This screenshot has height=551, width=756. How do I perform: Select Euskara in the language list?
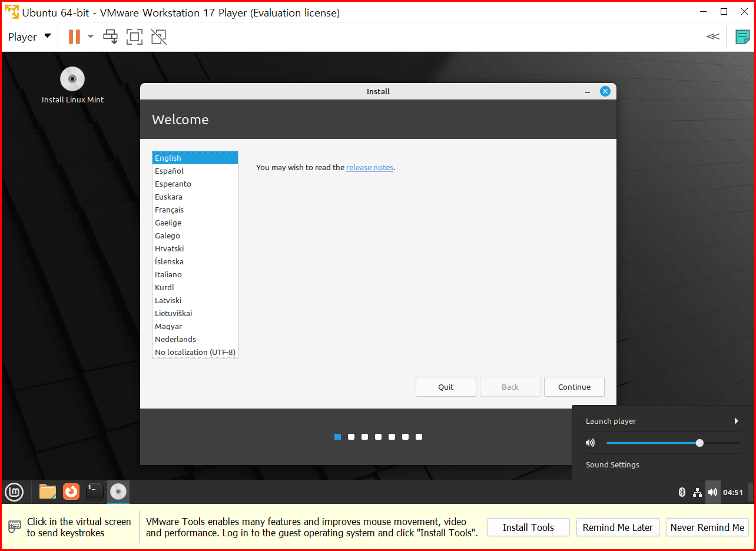pos(195,197)
